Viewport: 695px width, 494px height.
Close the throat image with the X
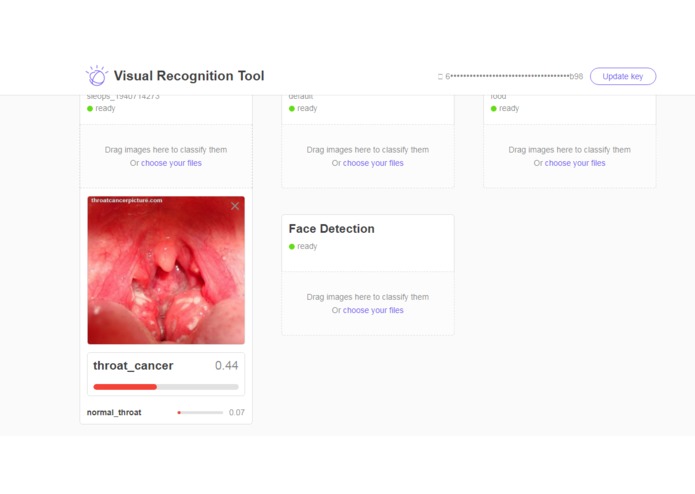235,206
